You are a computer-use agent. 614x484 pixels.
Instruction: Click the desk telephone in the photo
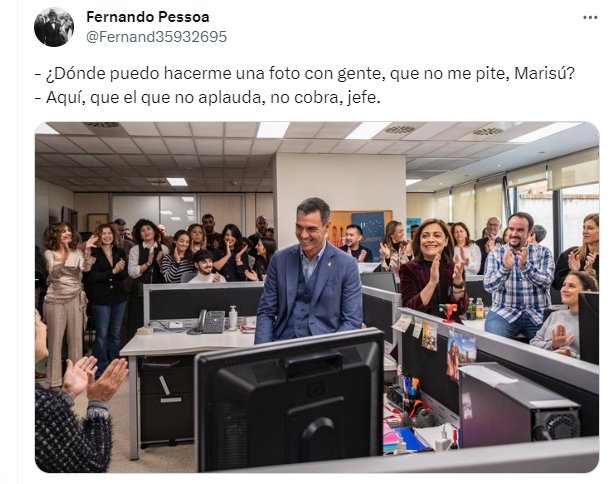(x=208, y=321)
